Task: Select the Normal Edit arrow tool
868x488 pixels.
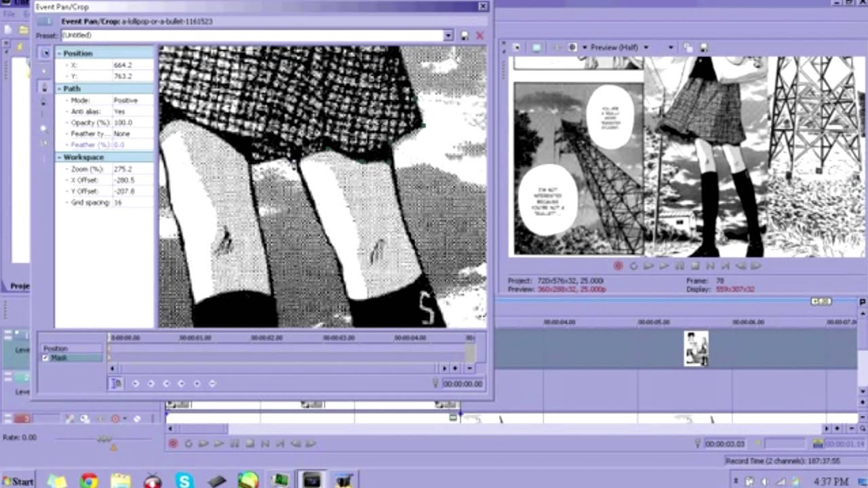Action: pos(45,70)
